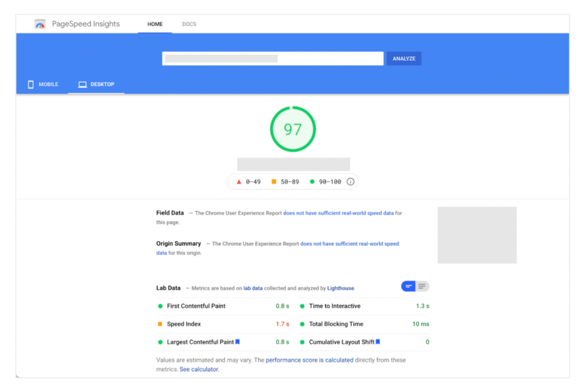Click the '10 ms' Total Blocking Time value
Viewport: 588px width, 390px height.
point(421,324)
